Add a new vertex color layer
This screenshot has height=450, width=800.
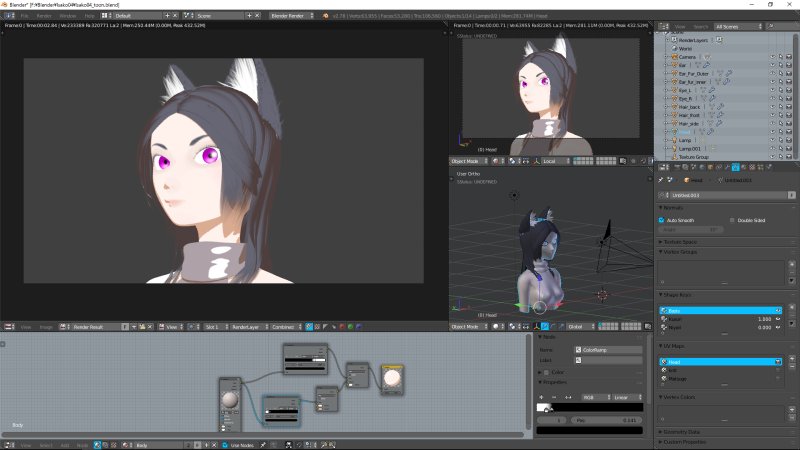792,409
